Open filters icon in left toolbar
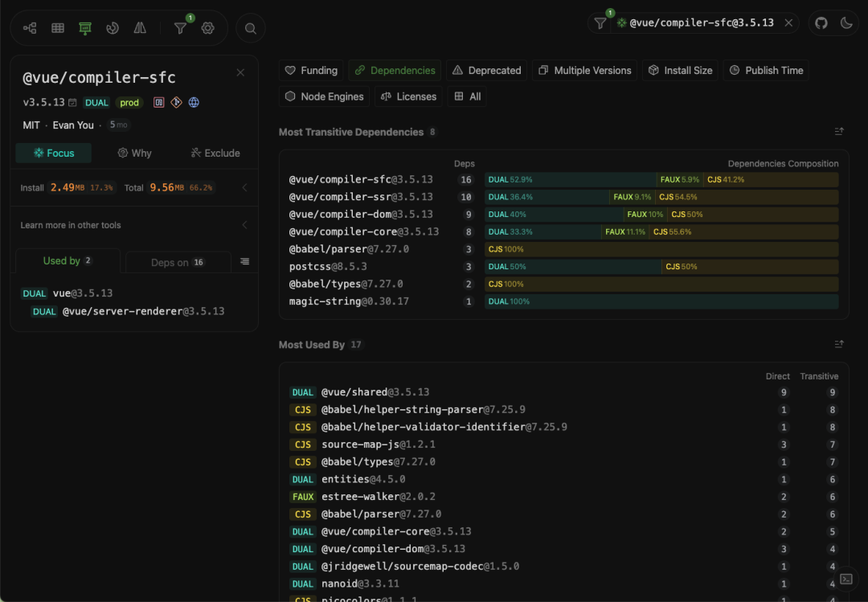868x602 pixels. 180,27
